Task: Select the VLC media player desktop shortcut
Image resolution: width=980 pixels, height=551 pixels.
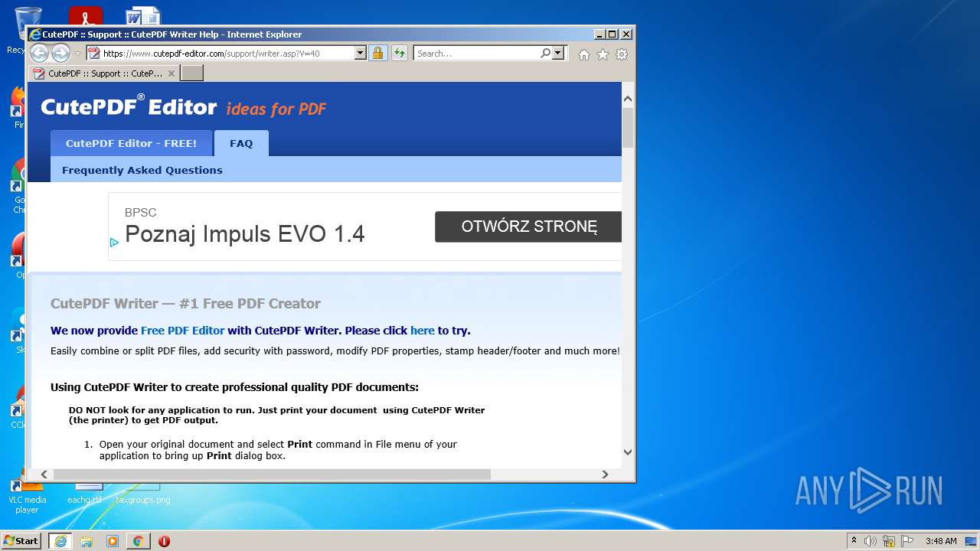Action: (x=27, y=496)
